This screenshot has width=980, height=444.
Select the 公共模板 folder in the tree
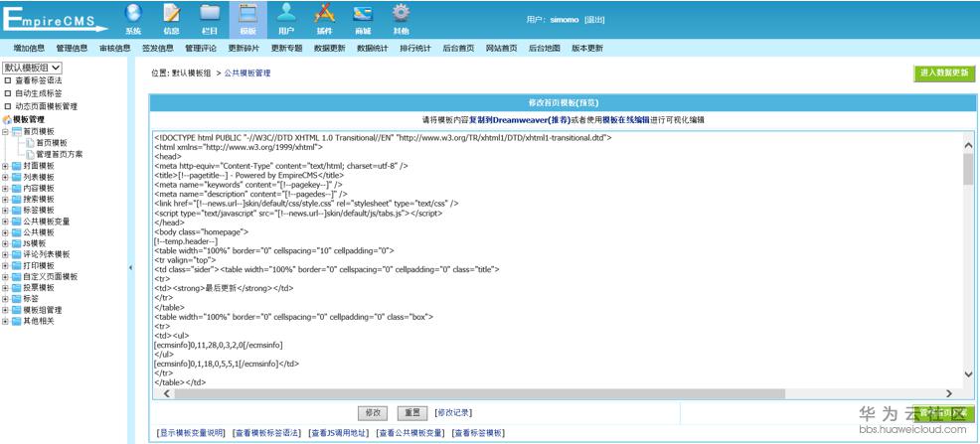[x=39, y=232]
